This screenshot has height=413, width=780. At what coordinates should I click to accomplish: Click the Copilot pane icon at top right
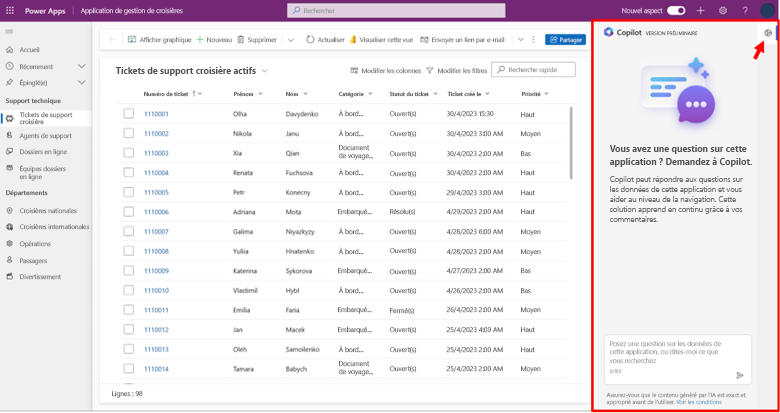(767, 32)
